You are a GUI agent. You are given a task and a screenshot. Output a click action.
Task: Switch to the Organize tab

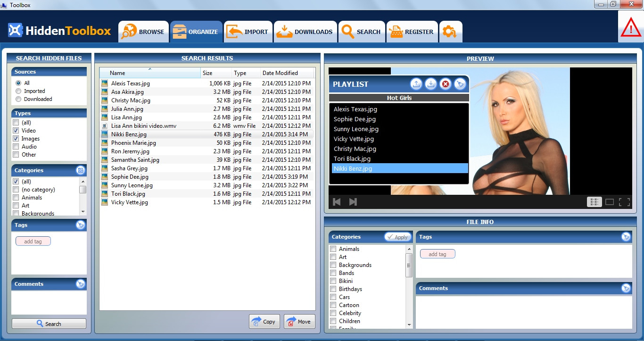point(196,32)
